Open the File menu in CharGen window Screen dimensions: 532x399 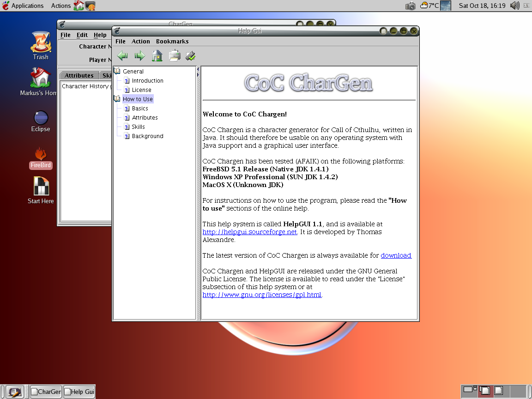(66, 35)
